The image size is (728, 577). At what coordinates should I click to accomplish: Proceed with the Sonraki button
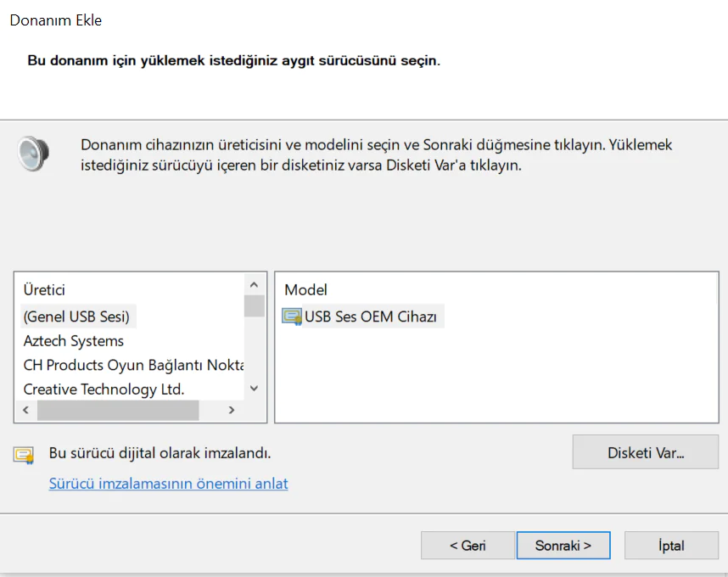[x=563, y=546]
